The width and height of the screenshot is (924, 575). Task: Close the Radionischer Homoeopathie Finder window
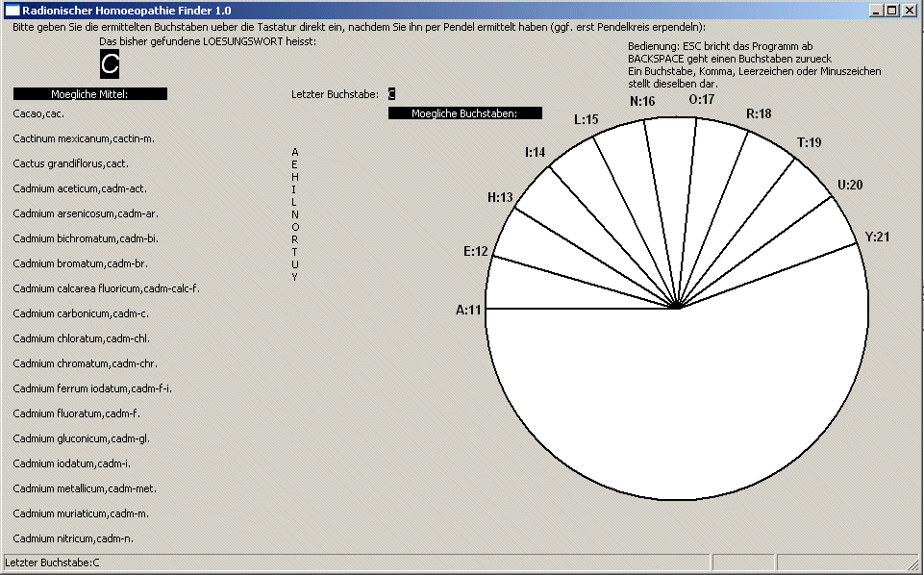(909, 10)
